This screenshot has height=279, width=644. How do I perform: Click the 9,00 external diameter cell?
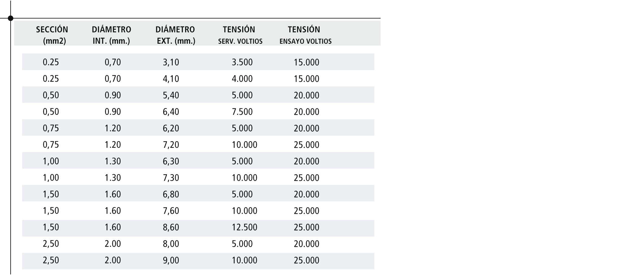(171, 260)
